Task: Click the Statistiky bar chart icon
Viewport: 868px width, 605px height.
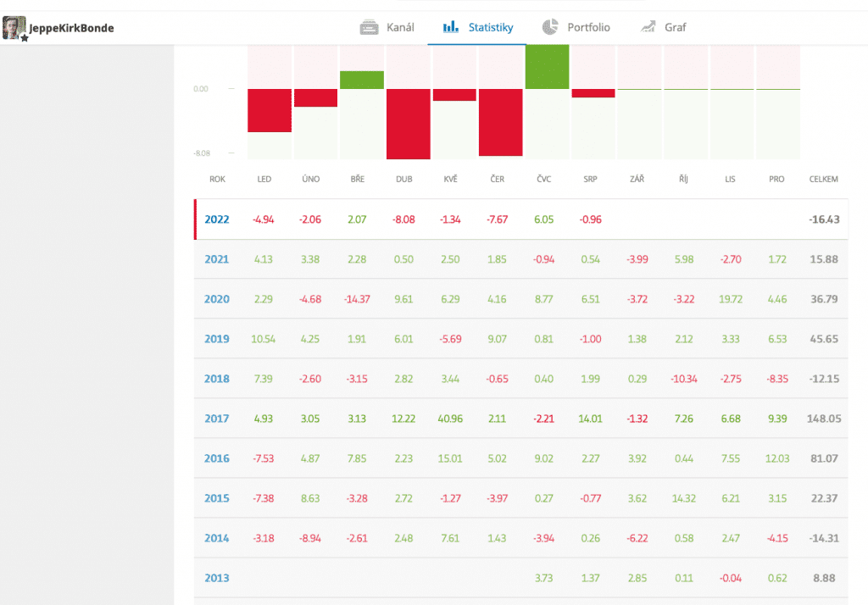Action: (x=451, y=27)
